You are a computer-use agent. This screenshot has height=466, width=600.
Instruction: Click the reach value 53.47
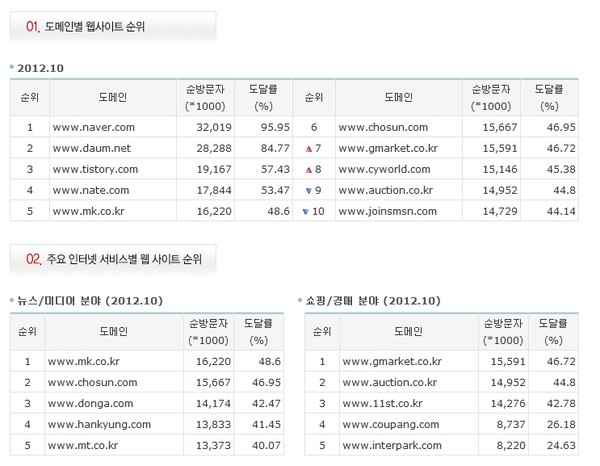[x=275, y=190]
